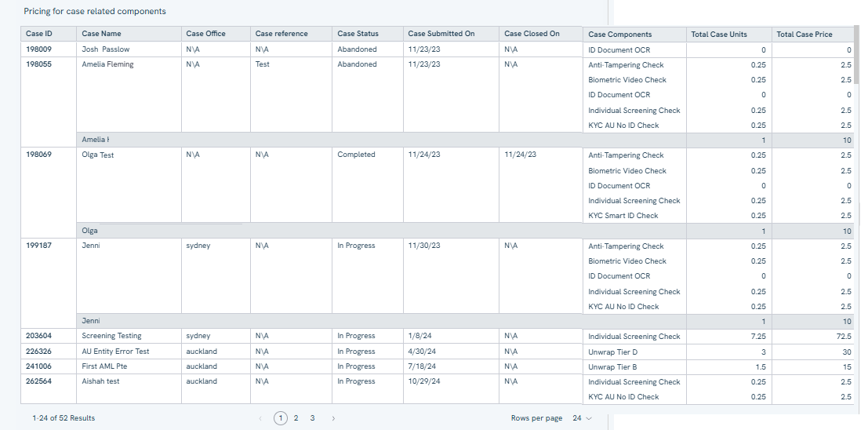Click the Amelia subtotal row label
Image resolution: width=868 pixels, height=430 pixels.
(x=95, y=140)
